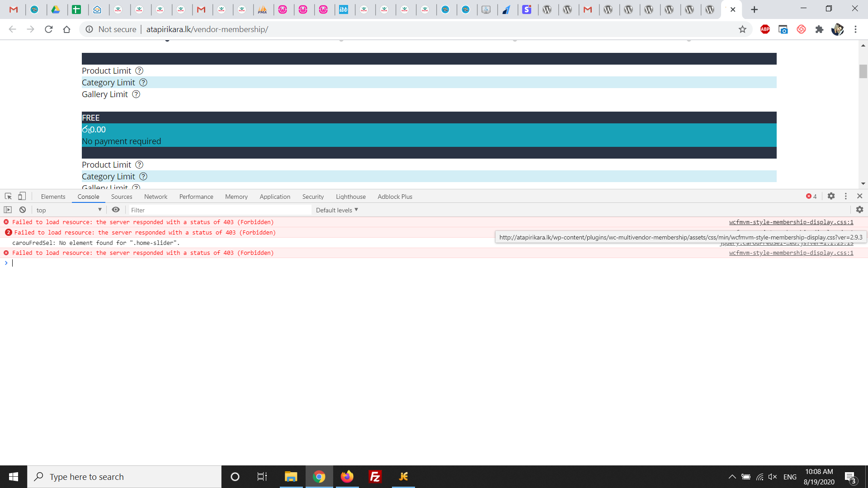
Task: Open the Action Center notifications icon
Action: click(x=850, y=477)
